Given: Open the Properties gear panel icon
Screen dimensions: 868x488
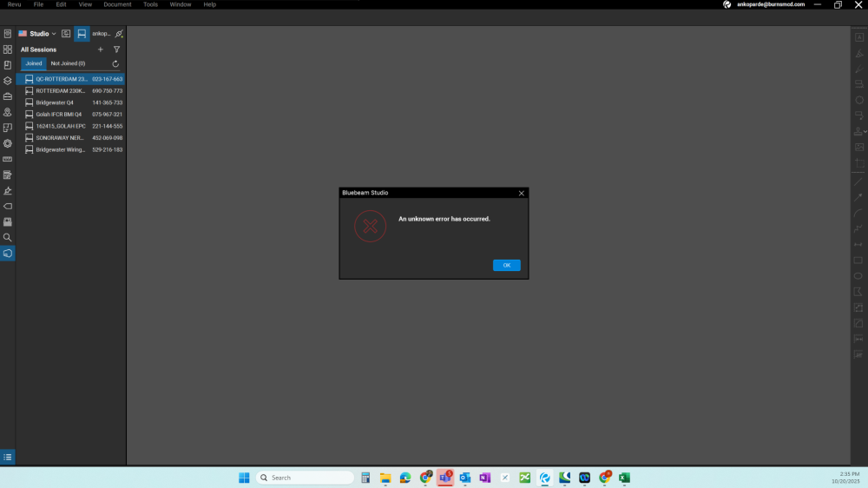Looking at the screenshot, I should tap(8, 143).
